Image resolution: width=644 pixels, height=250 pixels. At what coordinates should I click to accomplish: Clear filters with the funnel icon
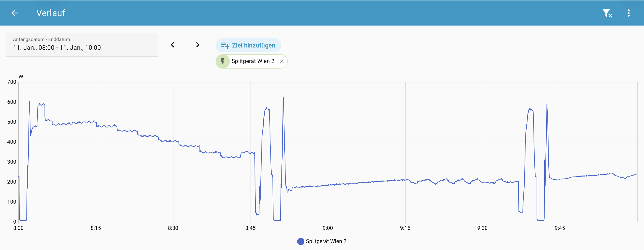coord(607,13)
